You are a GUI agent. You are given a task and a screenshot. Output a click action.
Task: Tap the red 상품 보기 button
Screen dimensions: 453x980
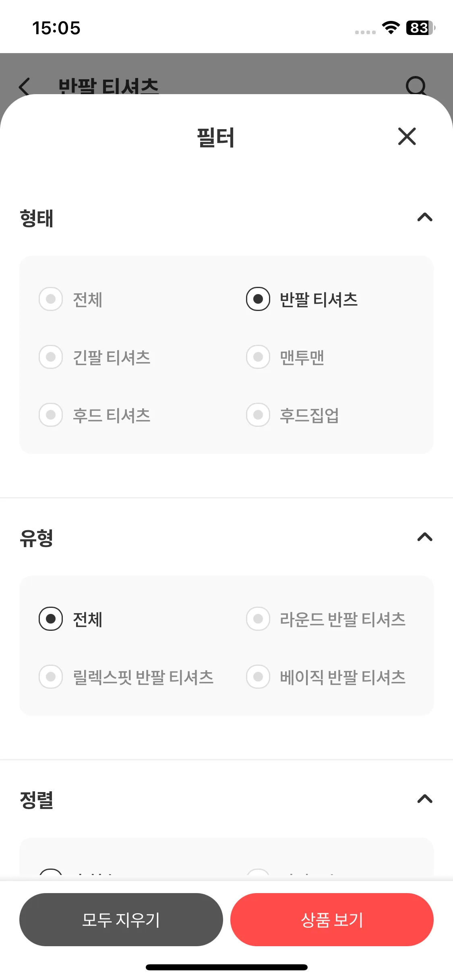(x=332, y=920)
